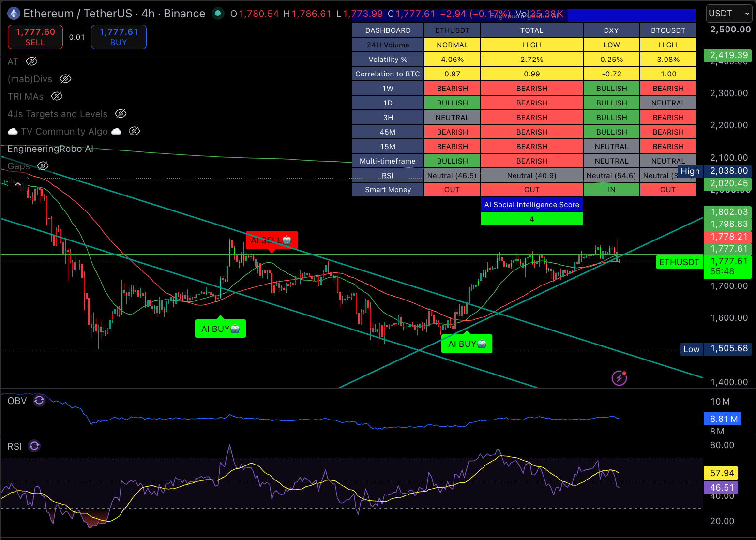Click the High 2,038.00 price label
Viewport: 756px width, 540px height.
pos(715,171)
